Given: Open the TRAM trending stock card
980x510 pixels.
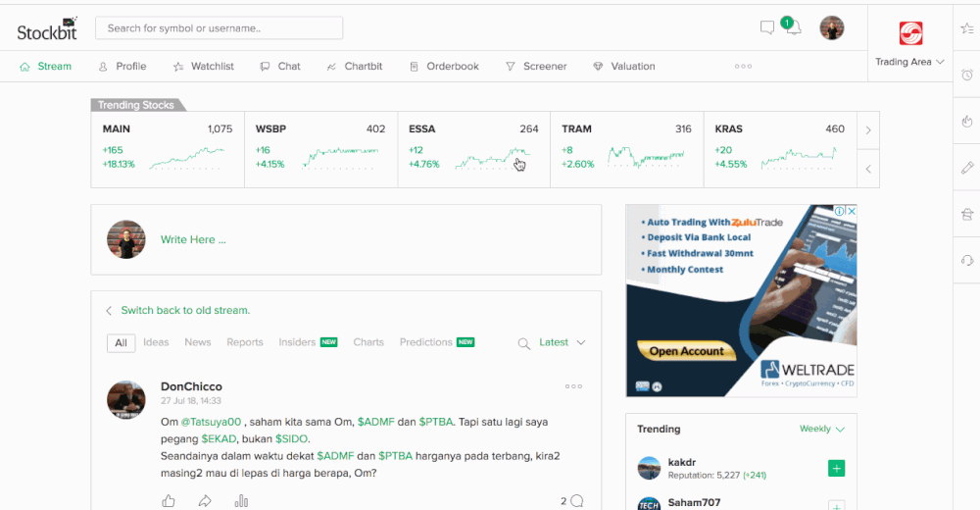Looking at the screenshot, I should (x=627, y=149).
